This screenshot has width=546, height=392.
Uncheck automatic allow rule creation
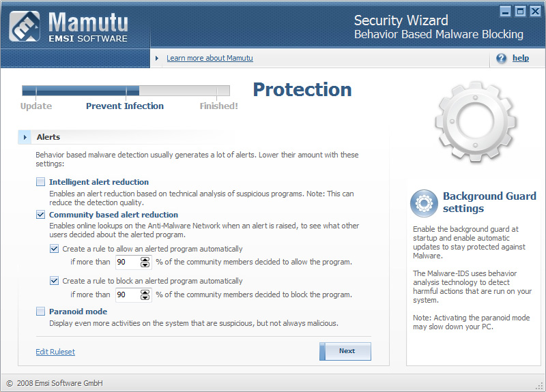(x=55, y=249)
